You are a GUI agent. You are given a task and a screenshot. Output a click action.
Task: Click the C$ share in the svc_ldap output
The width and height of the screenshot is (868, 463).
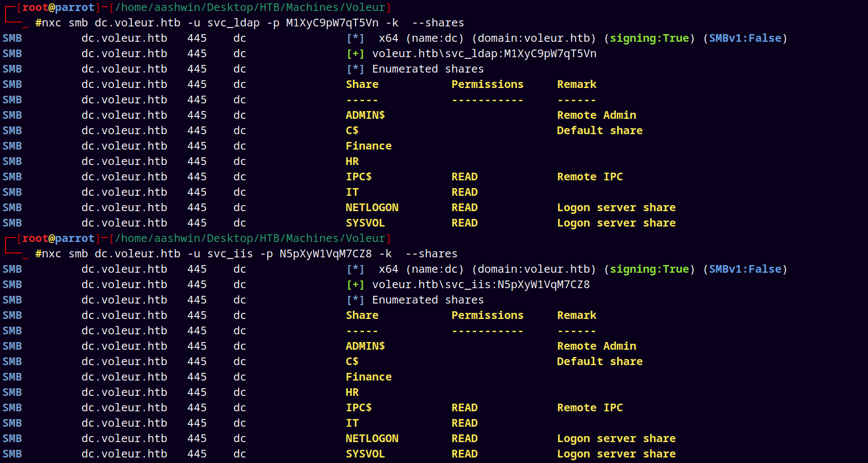pos(352,131)
